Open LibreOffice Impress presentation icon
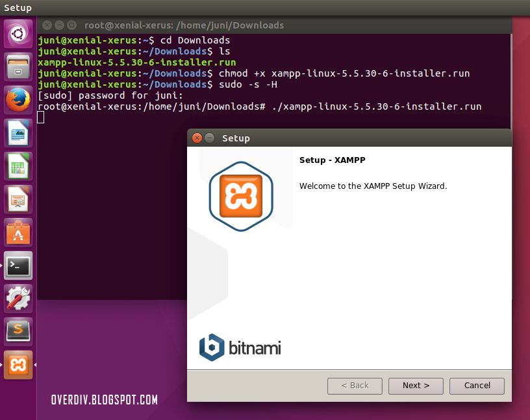 click(x=18, y=199)
